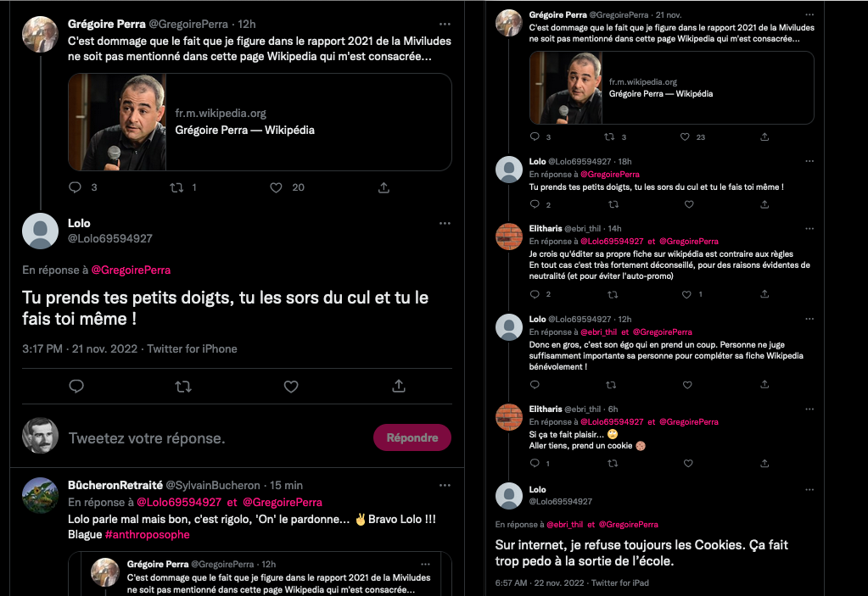Share Grégoire Perra's right-column tweet
Screen dimensions: 868x596
pyautogui.click(x=764, y=136)
